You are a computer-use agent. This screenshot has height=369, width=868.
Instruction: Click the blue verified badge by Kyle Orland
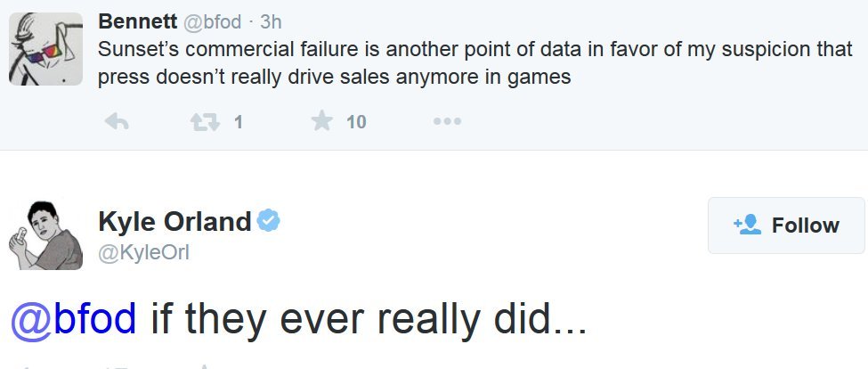pyautogui.click(x=268, y=221)
